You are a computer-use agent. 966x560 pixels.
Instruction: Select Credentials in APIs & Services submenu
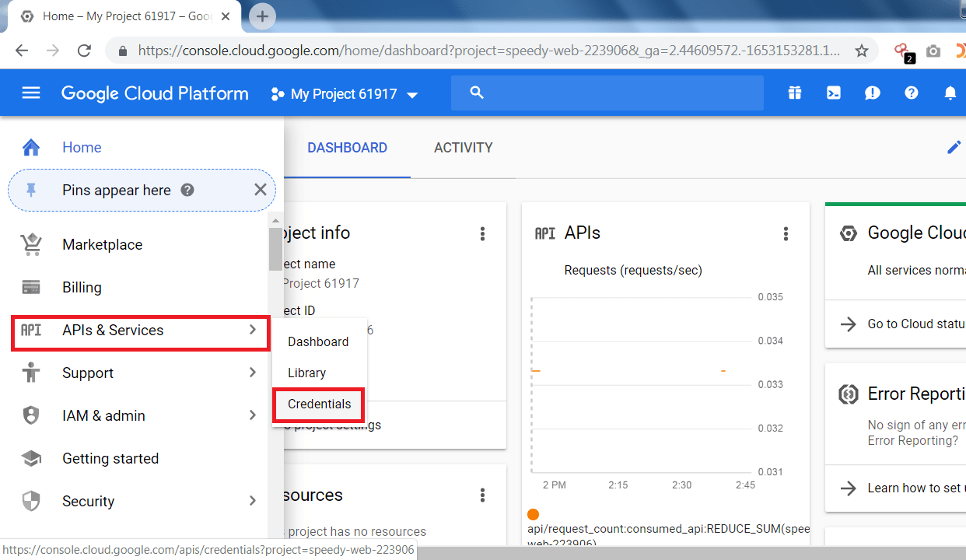pos(319,404)
